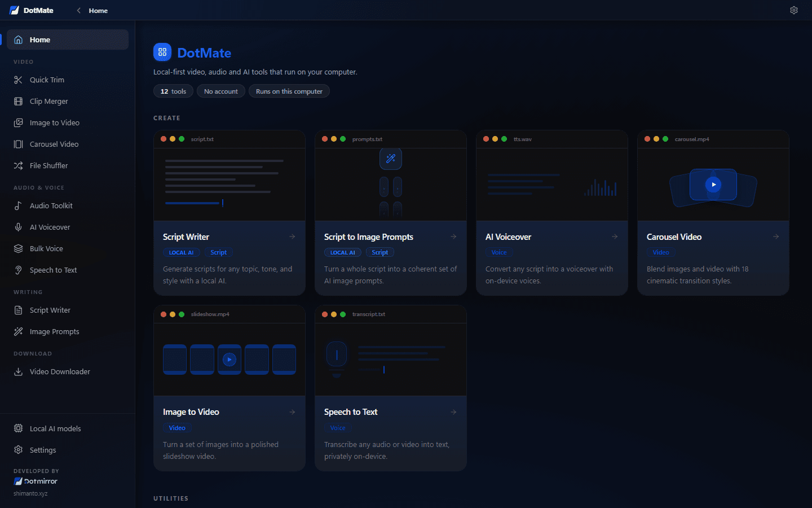Open Clip Merger film icon in sidebar
Image resolution: width=812 pixels, height=508 pixels.
(x=18, y=101)
